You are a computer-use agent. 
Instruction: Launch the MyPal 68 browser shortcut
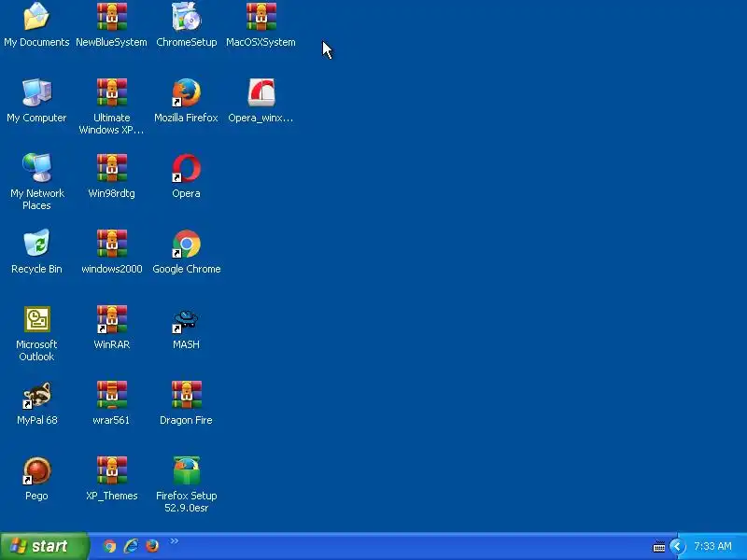36,395
